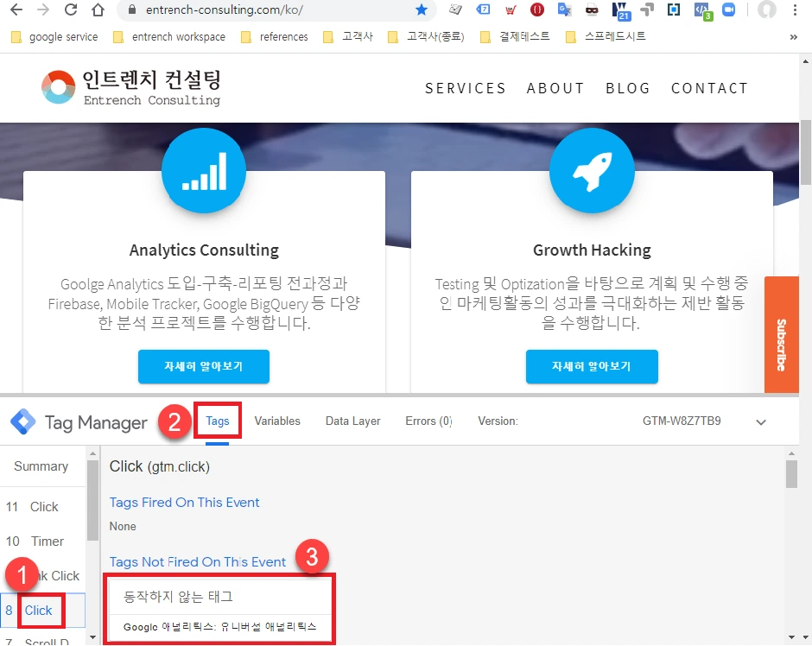Open the CONTACT navigation item

709,88
